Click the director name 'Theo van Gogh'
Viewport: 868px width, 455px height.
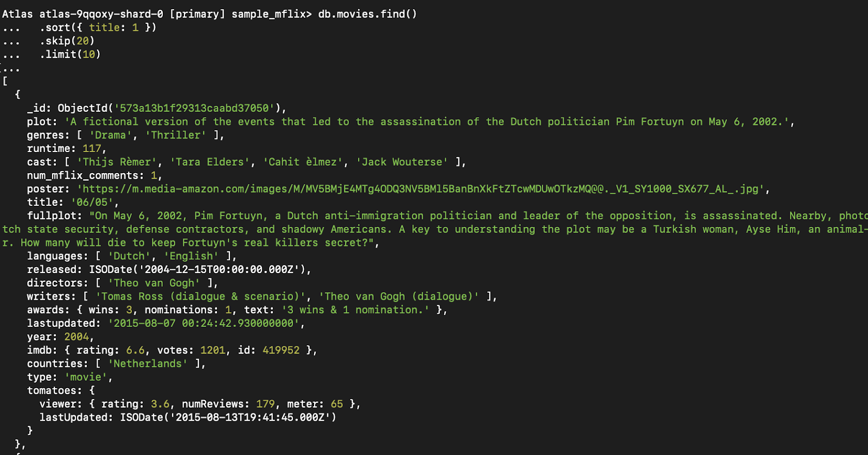pyautogui.click(x=154, y=283)
